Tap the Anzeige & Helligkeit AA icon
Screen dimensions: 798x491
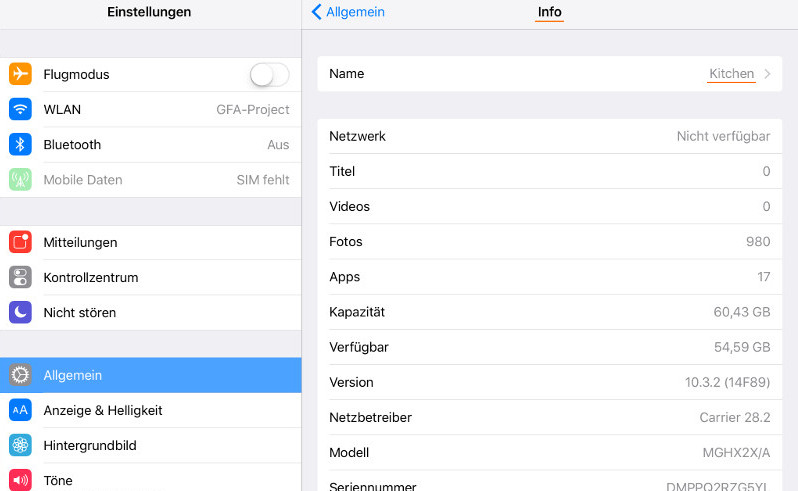click(x=20, y=410)
